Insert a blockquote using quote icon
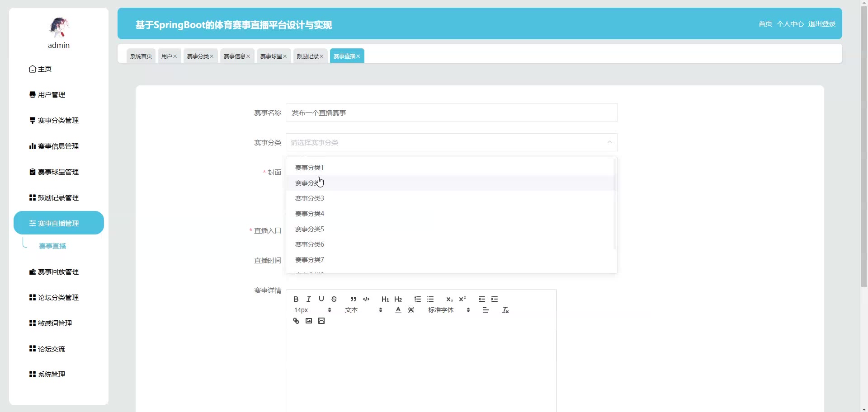The image size is (868, 412). click(x=353, y=299)
